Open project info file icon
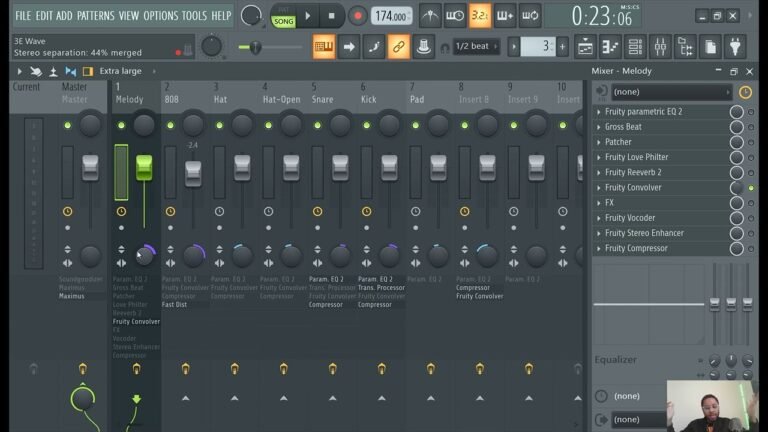The width and height of the screenshot is (768, 432). pyautogui.click(x=710, y=47)
